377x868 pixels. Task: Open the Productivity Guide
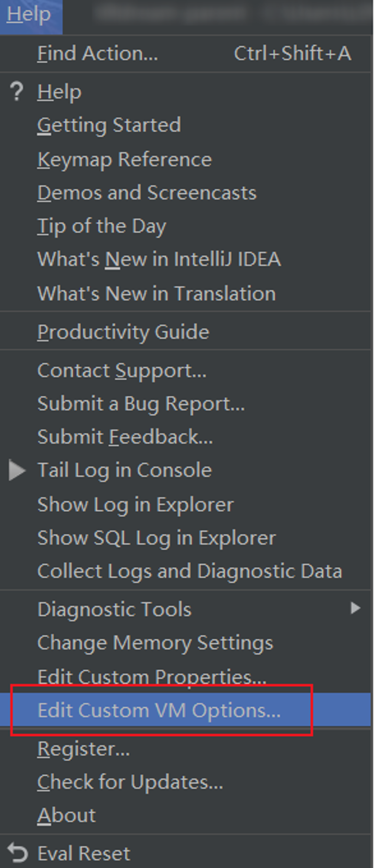pyautogui.click(x=186, y=332)
